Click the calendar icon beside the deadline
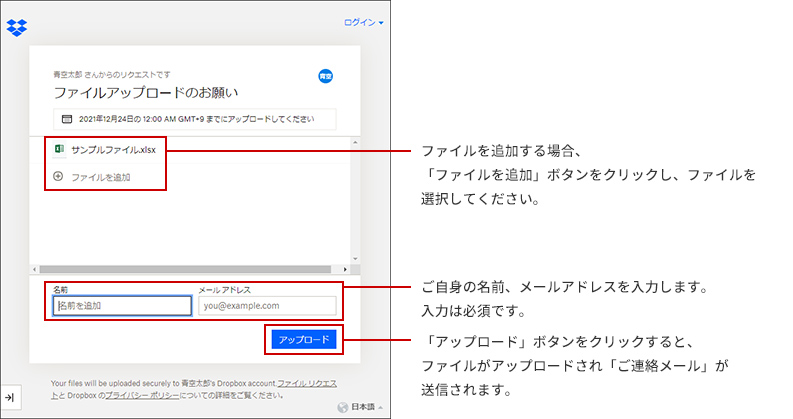The image size is (793, 419). click(67, 119)
